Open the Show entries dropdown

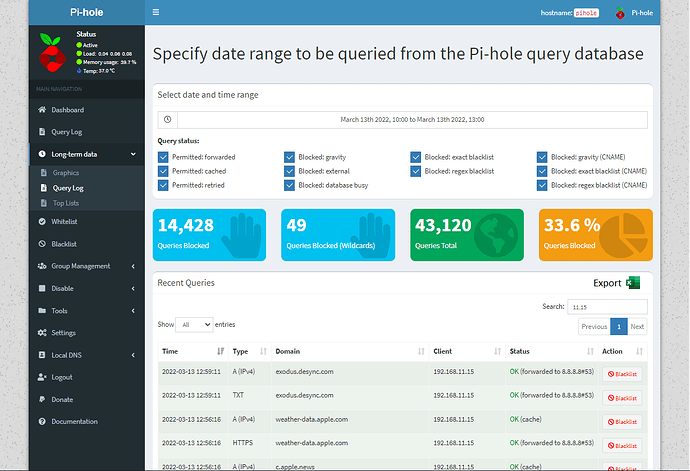click(194, 325)
